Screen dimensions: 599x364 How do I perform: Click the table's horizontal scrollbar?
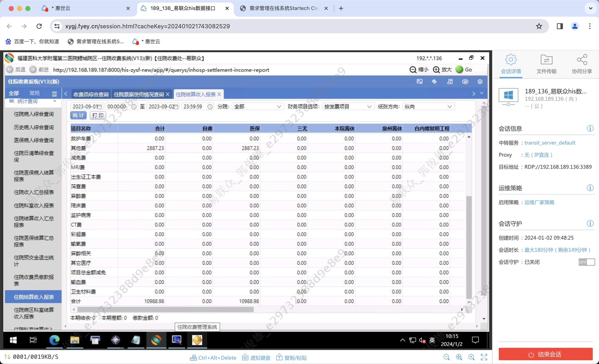165,309
